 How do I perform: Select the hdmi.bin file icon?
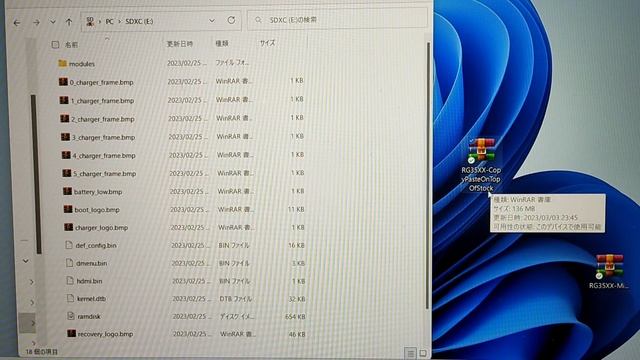click(x=70, y=281)
